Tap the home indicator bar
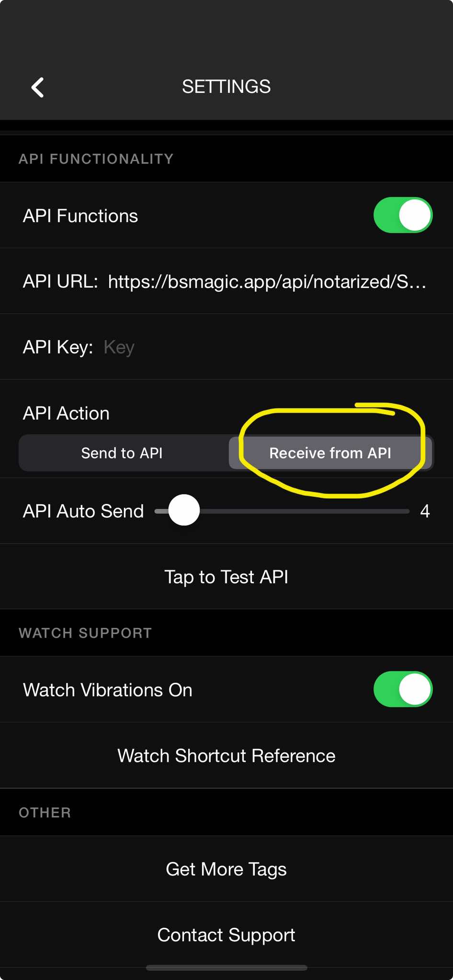Screen dimensions: 453x980 click(x=226, y=968)
